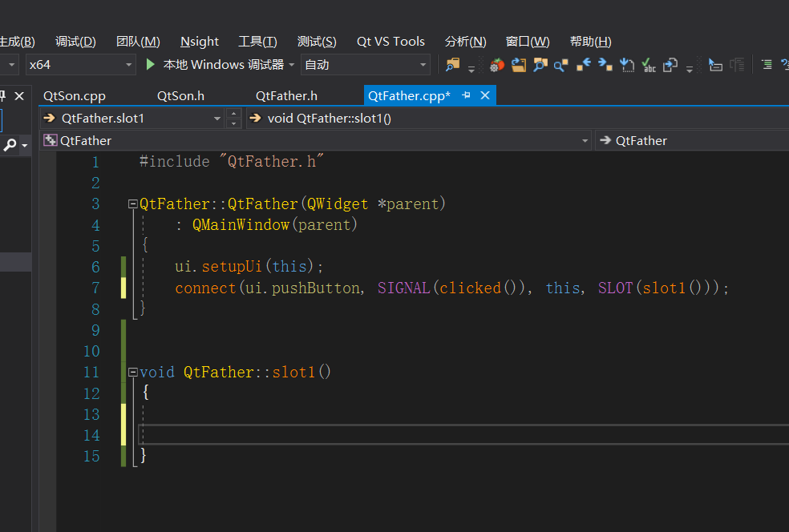Expand the 本地 Windows 调试器 dropdown arrow
Image resolution: width=789 pixels, height=532 pixels.
coord(291,65)
